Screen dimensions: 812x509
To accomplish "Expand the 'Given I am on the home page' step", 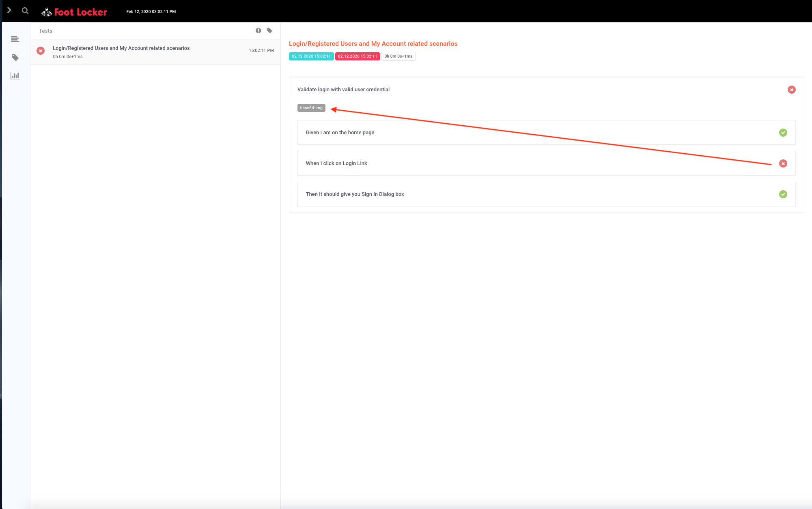I will [x=340, y=133].
